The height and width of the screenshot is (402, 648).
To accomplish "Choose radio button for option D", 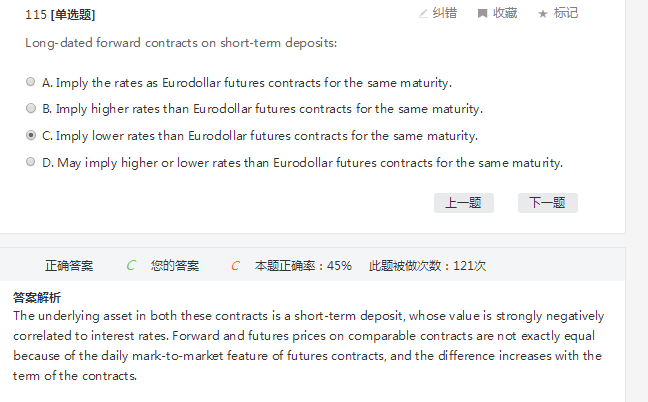I will pyautogui.click(x=31, y=162).
